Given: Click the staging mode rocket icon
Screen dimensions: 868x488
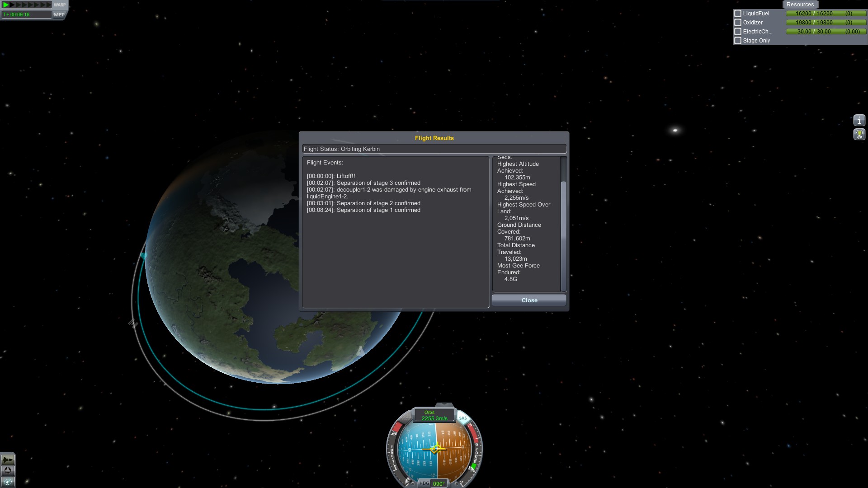Looking at the screenshot, I should pos(8,460).
